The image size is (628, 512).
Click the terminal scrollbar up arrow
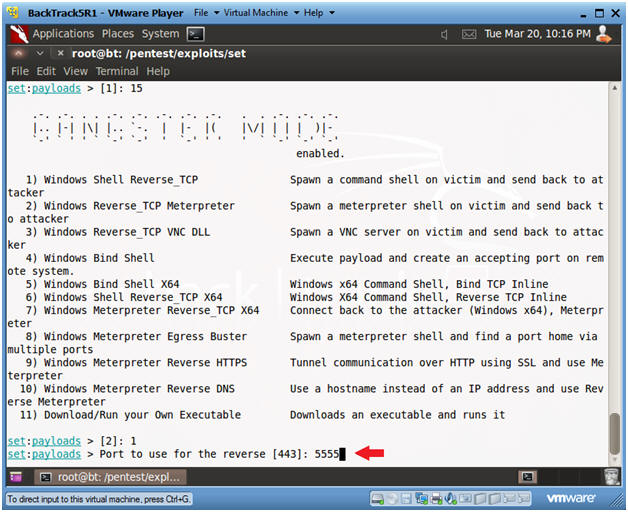(614, 88)
